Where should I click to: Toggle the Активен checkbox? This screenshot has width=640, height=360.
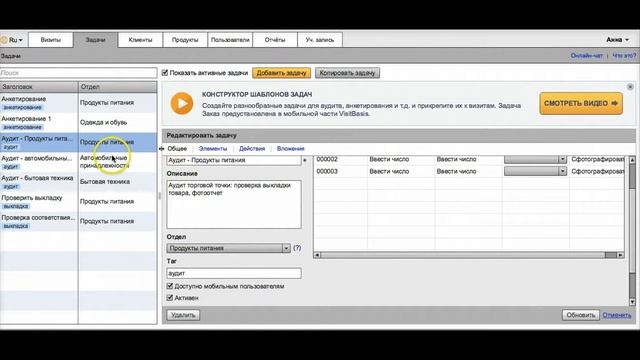click(x=170, y=298)
